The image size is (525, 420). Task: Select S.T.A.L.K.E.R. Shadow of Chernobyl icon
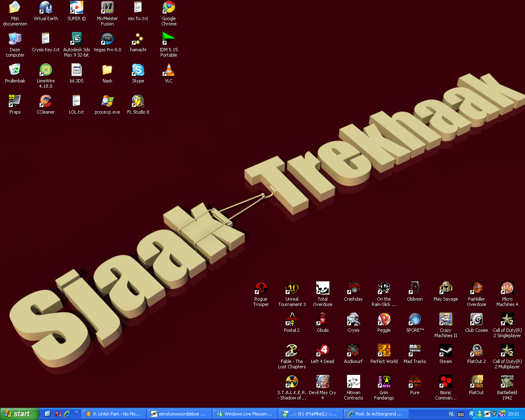click(292, 381)
